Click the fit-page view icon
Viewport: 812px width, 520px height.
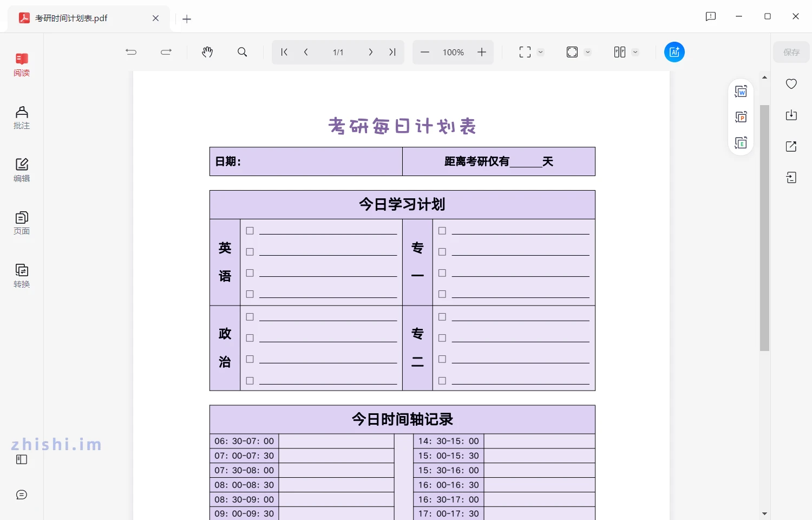pos(572,52)
